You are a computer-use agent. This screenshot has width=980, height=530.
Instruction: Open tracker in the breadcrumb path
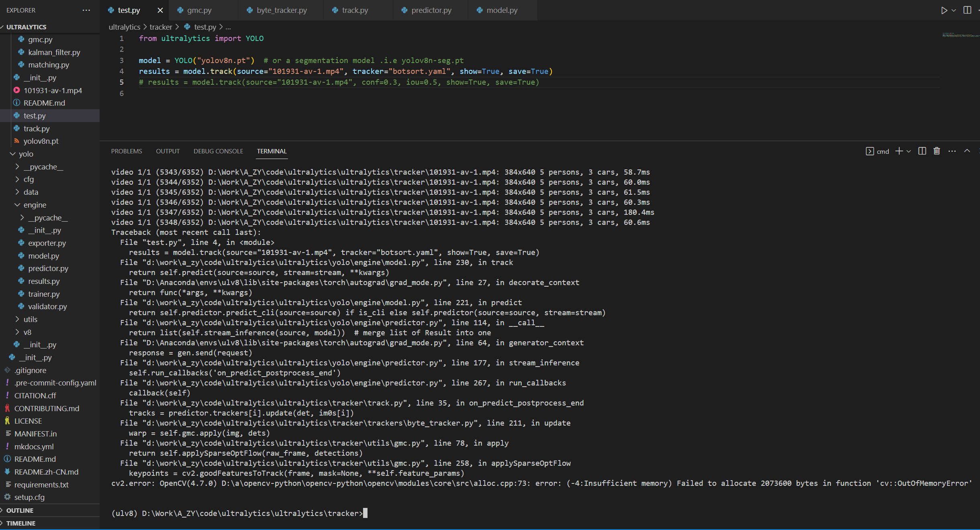pyautogui.click(x=161, y=27)
